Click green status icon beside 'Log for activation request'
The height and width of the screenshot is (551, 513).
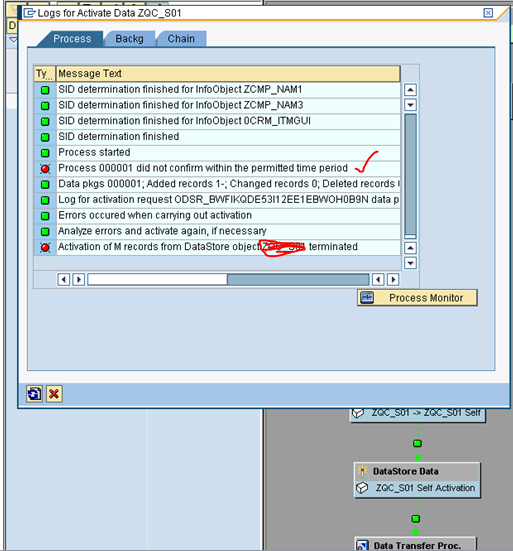(45, 200)
